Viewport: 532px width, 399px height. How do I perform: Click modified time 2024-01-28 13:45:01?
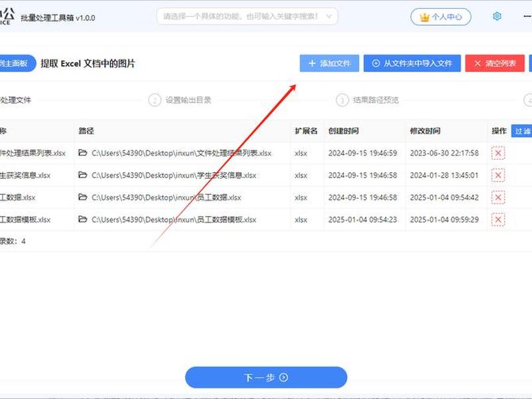[444, 175]
